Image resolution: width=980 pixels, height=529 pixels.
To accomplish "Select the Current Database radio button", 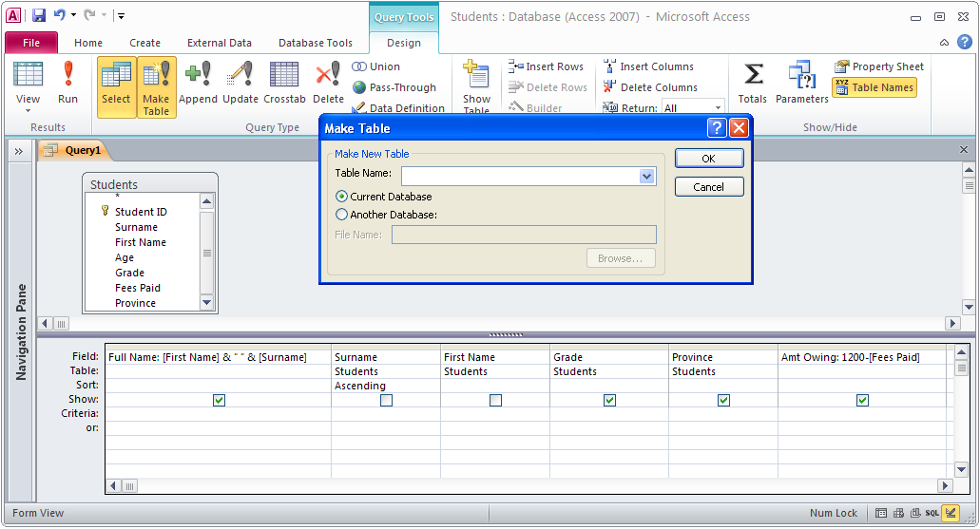I will 341,196.
